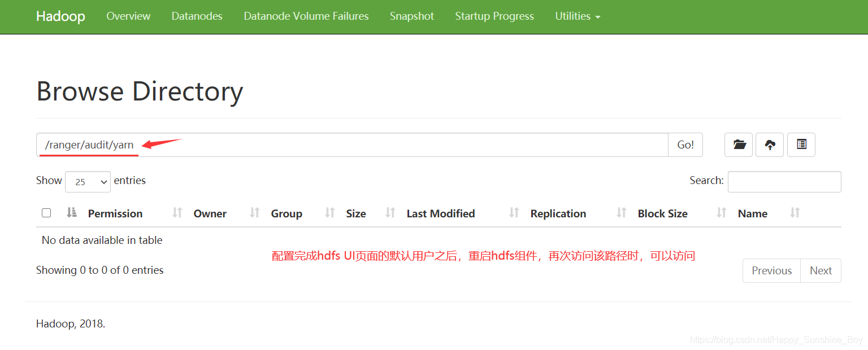Click inside the Search field
Viewport: 868px width, 350px height.
click(784, 181)
